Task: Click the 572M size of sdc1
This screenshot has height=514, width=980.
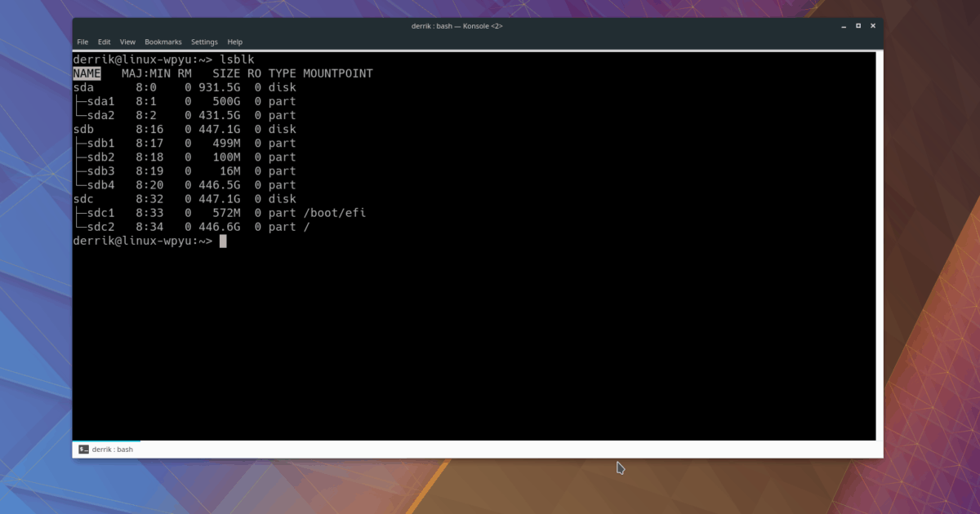Action: coord(226,213)
